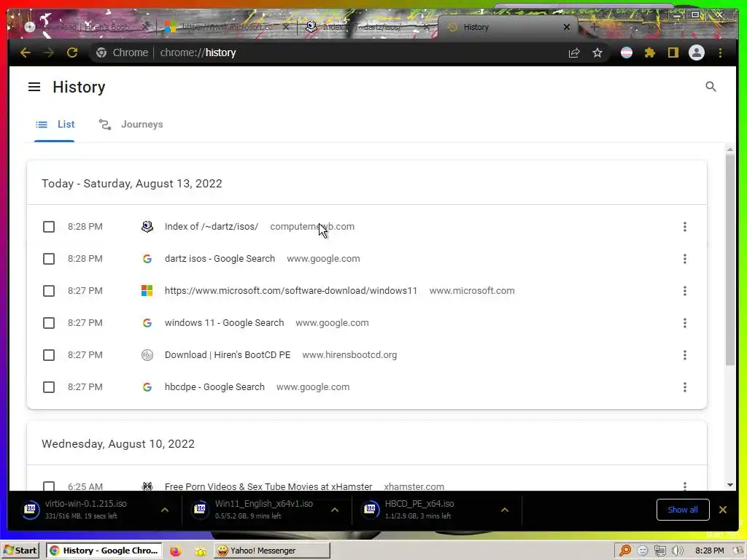Screen dimensions: 747x560
Task: Close the downloads bar with X
Action: pyautogui.click(x=723, y=510)
